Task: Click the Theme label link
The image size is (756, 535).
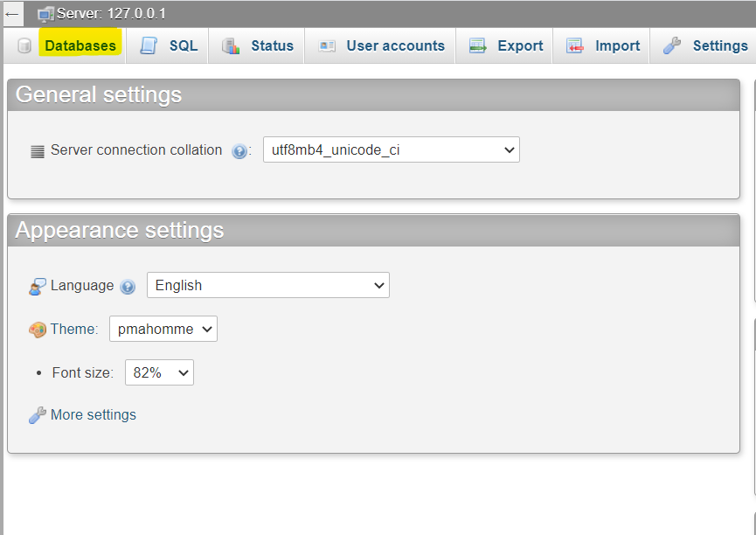Action: click(x=74, y=329)
